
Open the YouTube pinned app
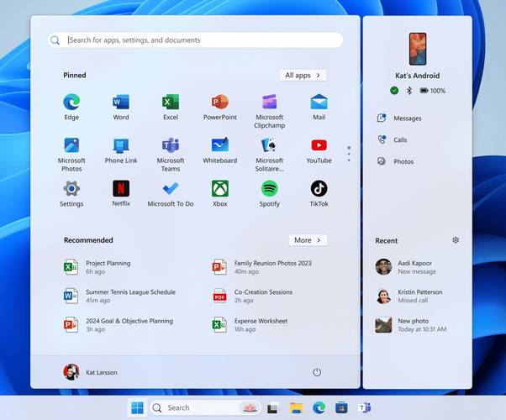(319, 150)
